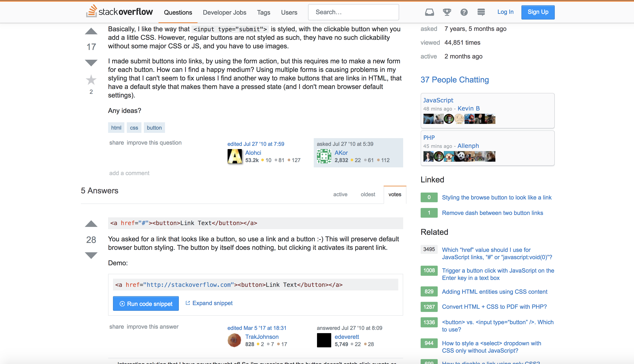Go to Stack Overflow home logo
Image resolution: width=634 pixels, height=364 pixels.
[x=119, y=12]
